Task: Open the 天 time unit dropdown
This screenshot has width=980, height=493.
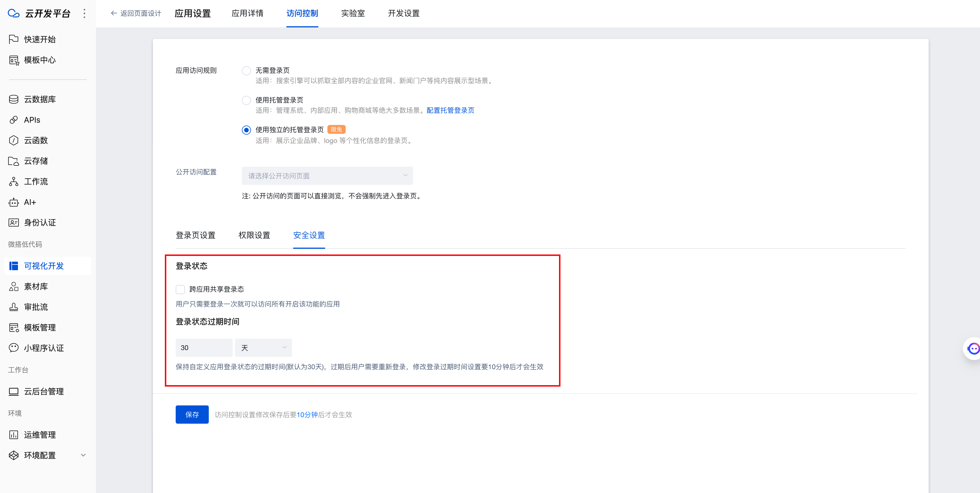Action: pyautogui.click(x=263, y=347)
